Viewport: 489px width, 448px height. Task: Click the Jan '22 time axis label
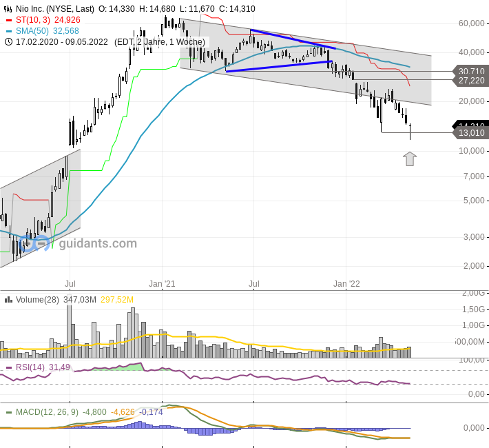346,284
